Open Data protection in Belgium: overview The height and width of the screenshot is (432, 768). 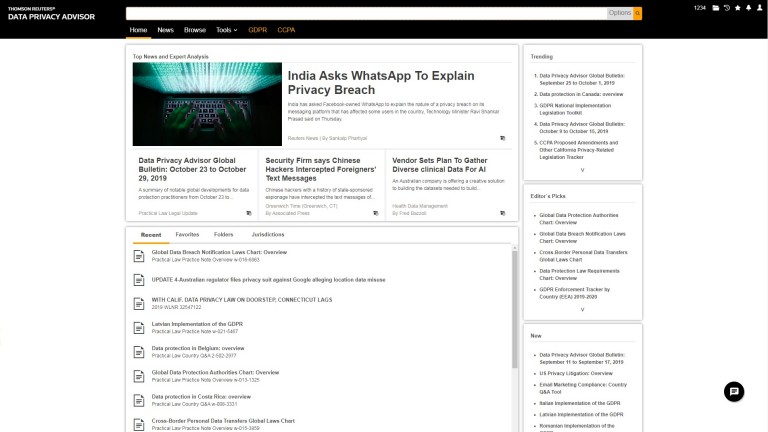click(x=198, y=348)
